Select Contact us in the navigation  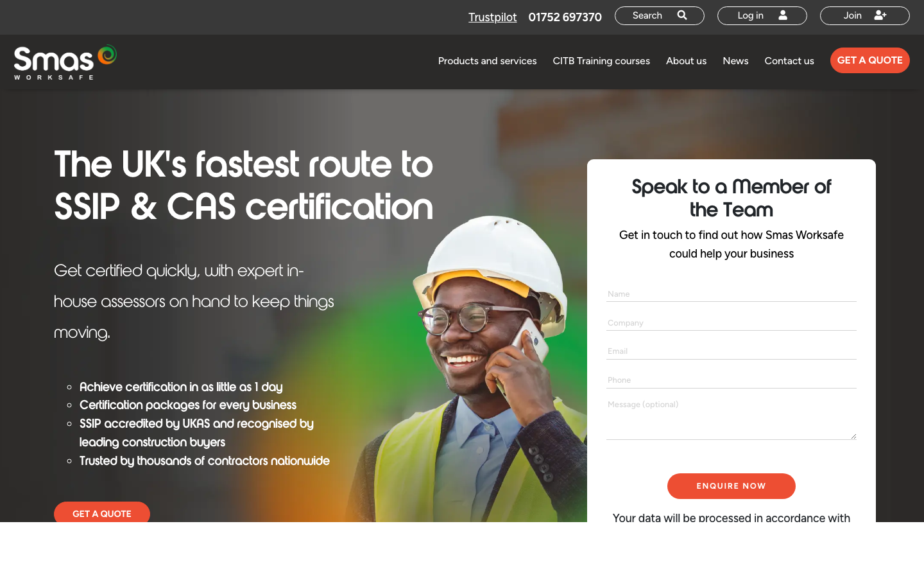[789, 60]
